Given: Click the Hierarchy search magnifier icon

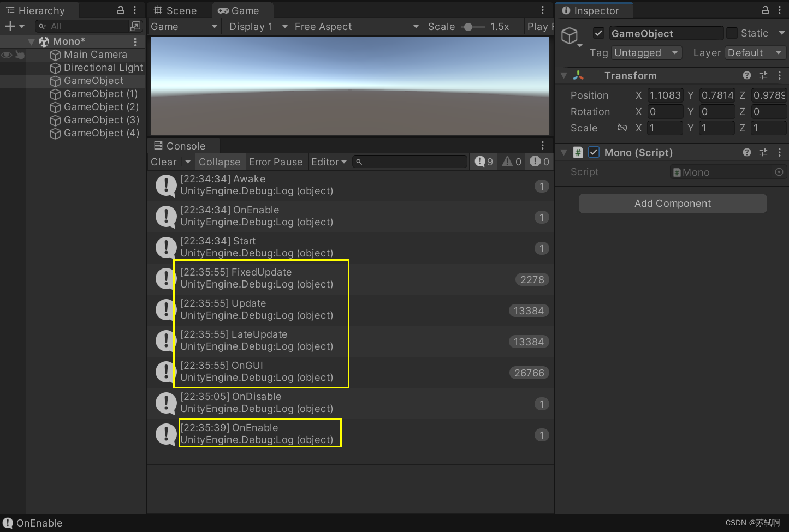Looking at the screenshot, I should pos(42,26).
